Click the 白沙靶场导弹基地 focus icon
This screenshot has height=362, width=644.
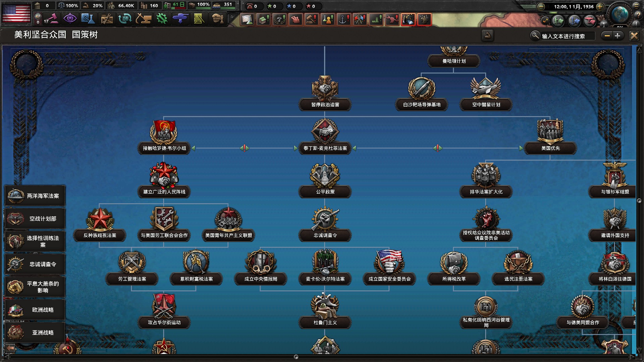tap(422, 88)
